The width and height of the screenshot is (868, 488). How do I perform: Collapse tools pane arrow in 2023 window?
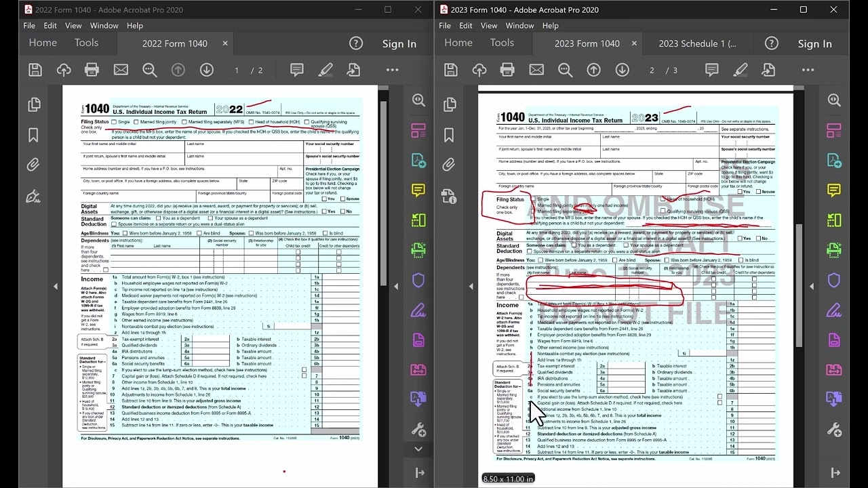812,286
